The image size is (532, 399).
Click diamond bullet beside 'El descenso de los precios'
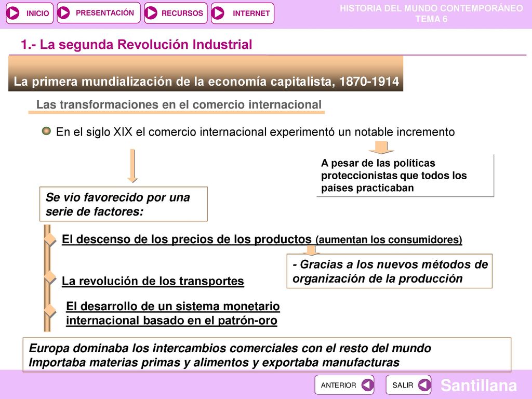pyautogui.click(x=50, y=239)
